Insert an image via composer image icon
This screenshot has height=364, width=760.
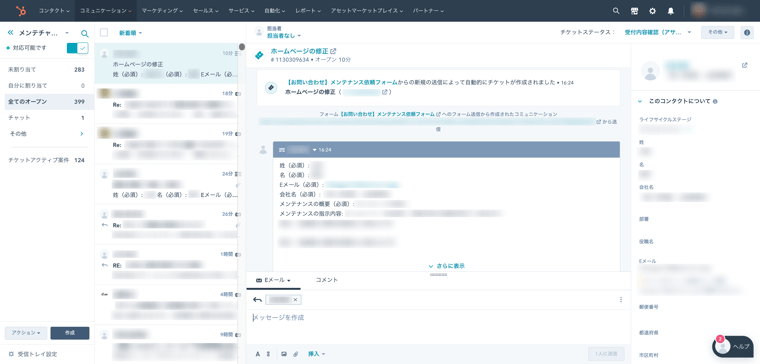coord(284,354)
